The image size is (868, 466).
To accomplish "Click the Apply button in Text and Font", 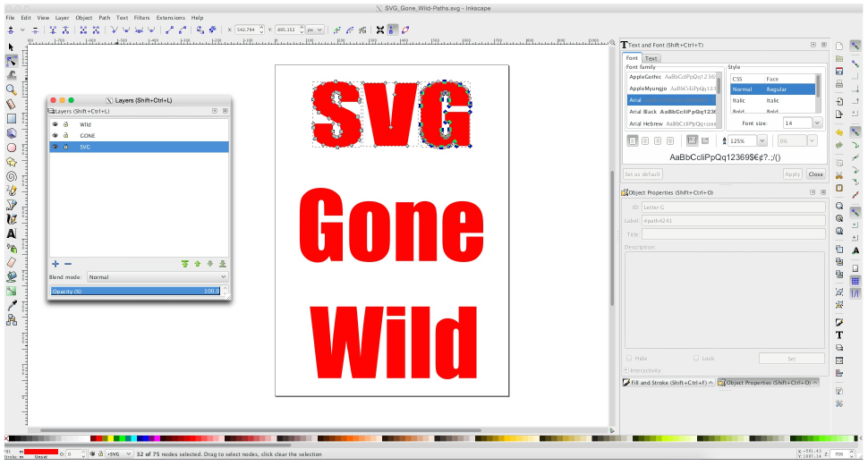I will 792,174.
